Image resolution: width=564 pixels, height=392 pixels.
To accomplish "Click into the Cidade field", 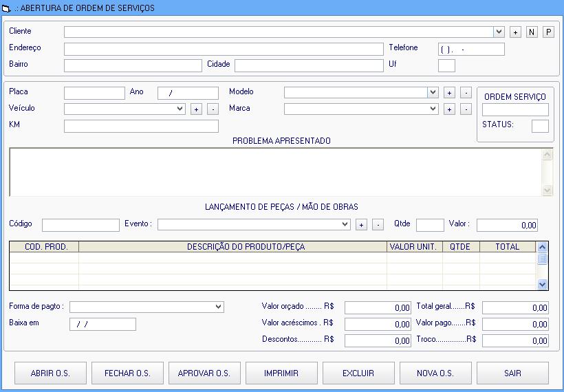I will (x=309, y=66).
